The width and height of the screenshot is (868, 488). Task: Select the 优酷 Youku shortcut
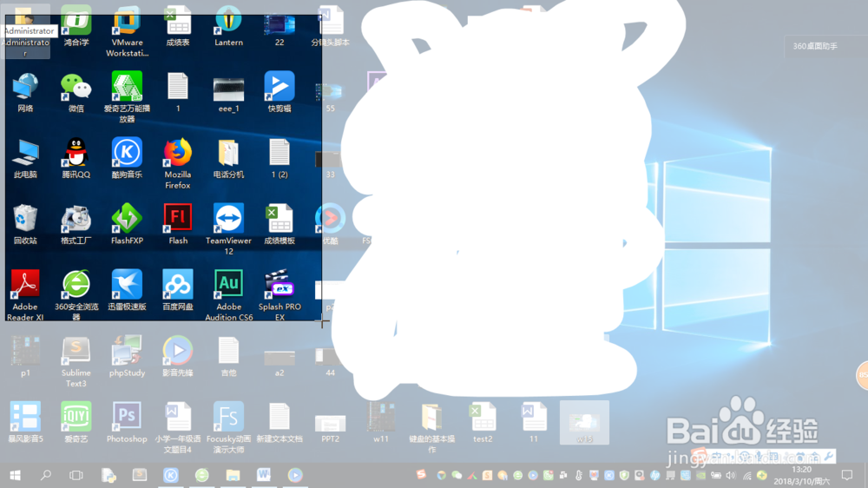331,224
